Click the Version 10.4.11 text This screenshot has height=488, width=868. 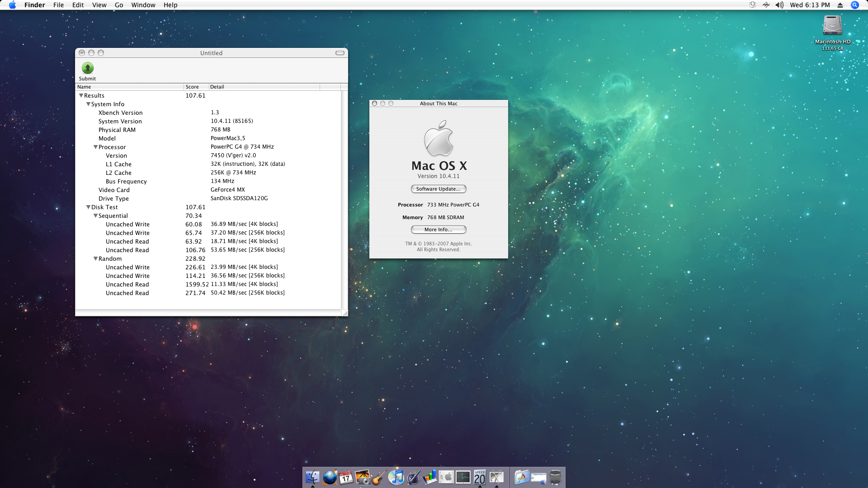click(438, 176)
